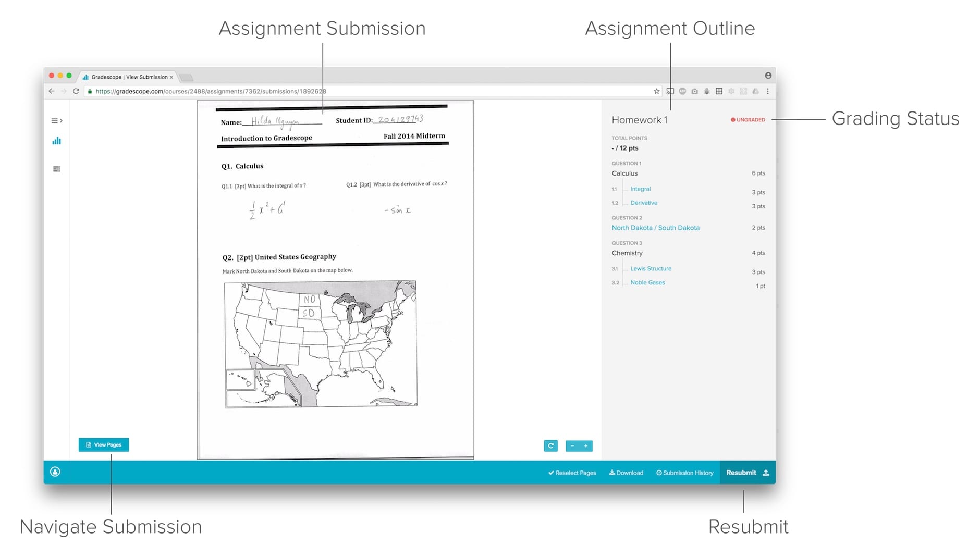980x558 pixels.
Task: Open Submission History
Action: point(684,473)
